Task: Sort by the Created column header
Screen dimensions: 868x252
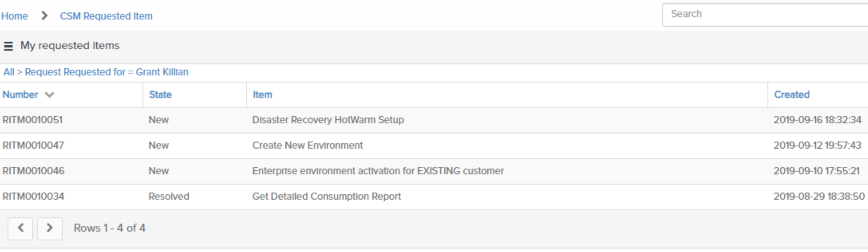Action: pos(791,95)
